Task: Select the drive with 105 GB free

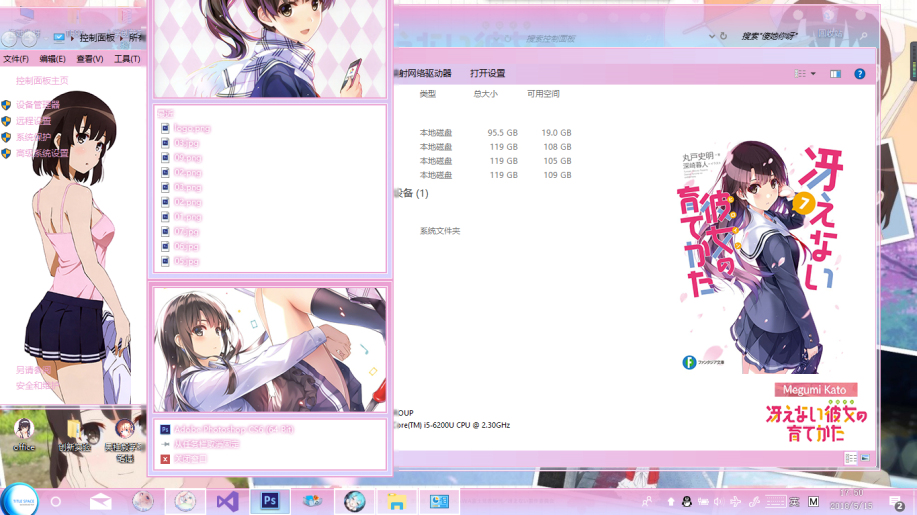Action: point(495,161)
